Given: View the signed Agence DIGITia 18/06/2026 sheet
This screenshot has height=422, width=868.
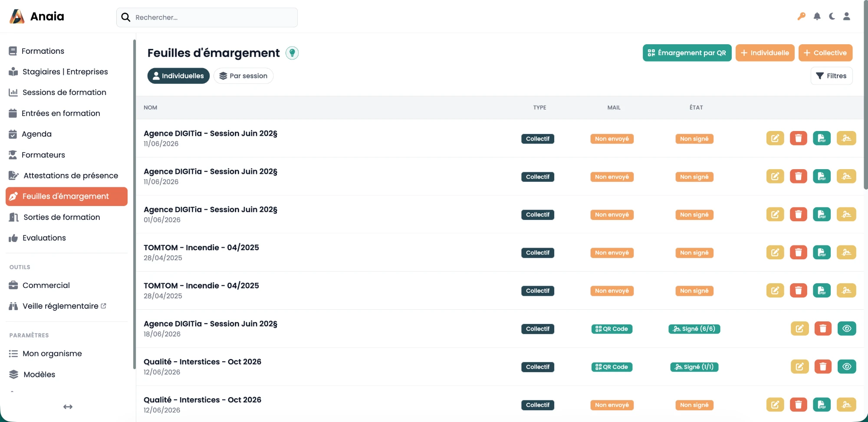Looking at the screenshot, I should 846,328.
